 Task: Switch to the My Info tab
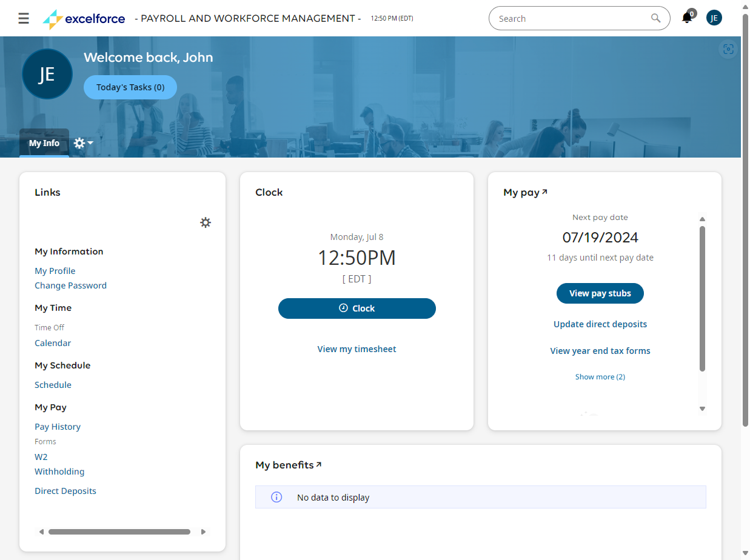point(43,143)
